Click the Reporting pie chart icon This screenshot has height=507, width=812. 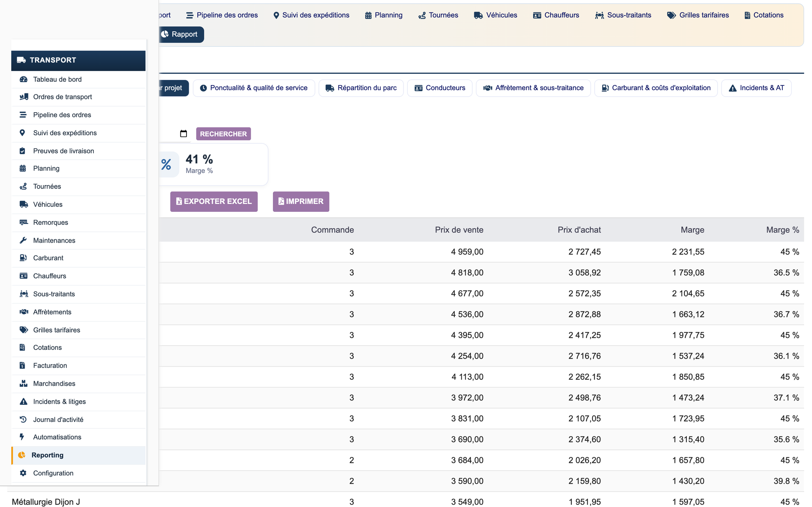click(x=22, y=455)
